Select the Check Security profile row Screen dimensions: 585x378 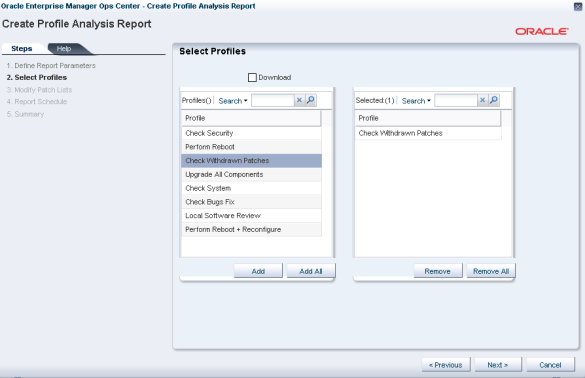tap(251, 133)
